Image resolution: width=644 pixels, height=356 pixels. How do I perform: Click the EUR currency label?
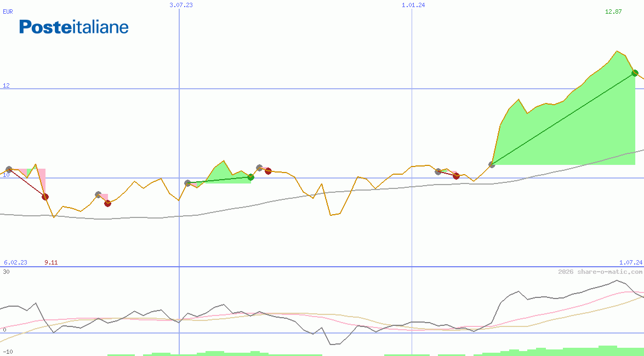click(8, 11)
